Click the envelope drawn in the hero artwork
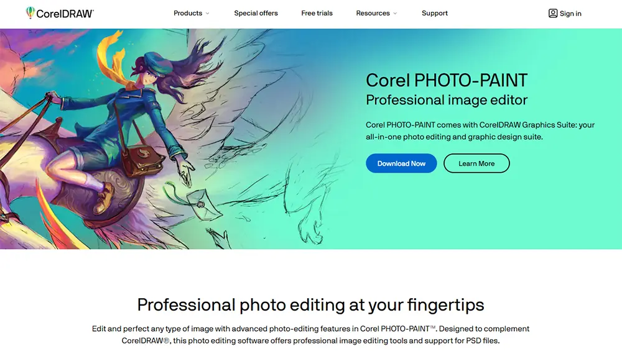 pos(204,205)
